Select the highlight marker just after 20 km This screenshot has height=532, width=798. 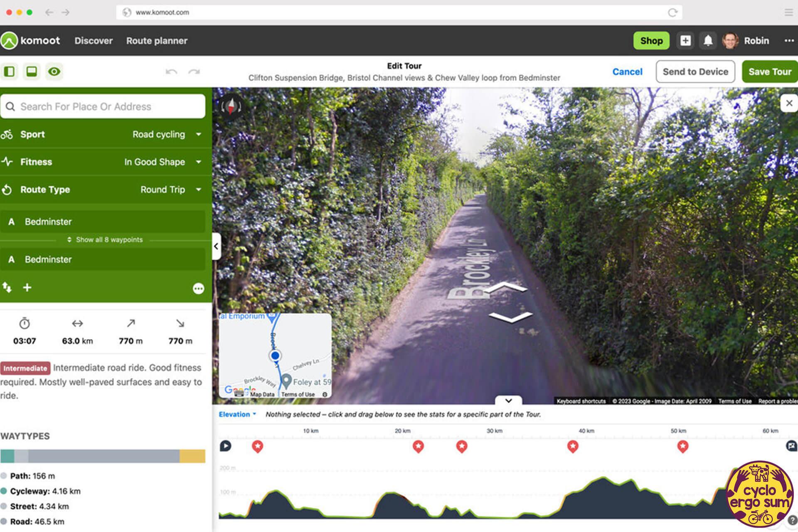(x=418, y=447)
